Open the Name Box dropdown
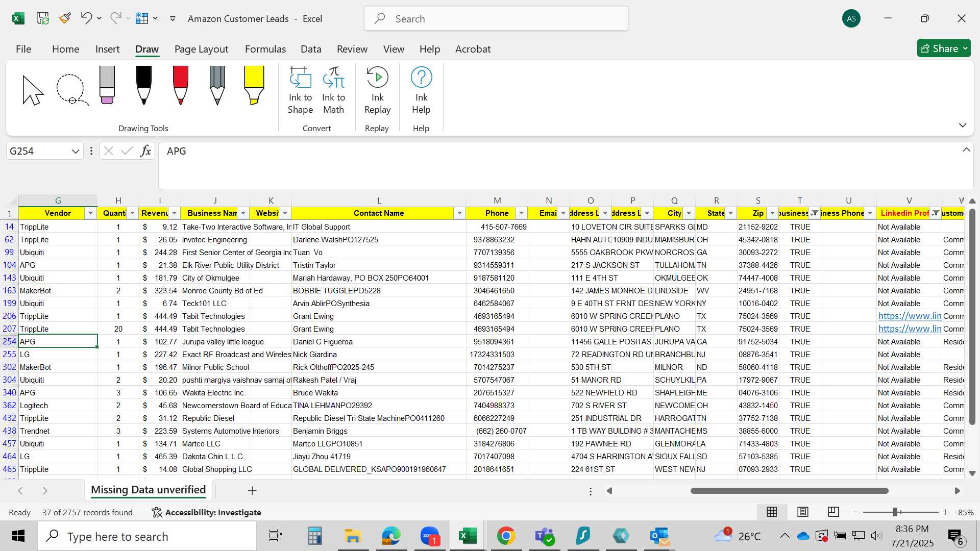The width and height of the screenshot is (980, 551). [76, 151]
